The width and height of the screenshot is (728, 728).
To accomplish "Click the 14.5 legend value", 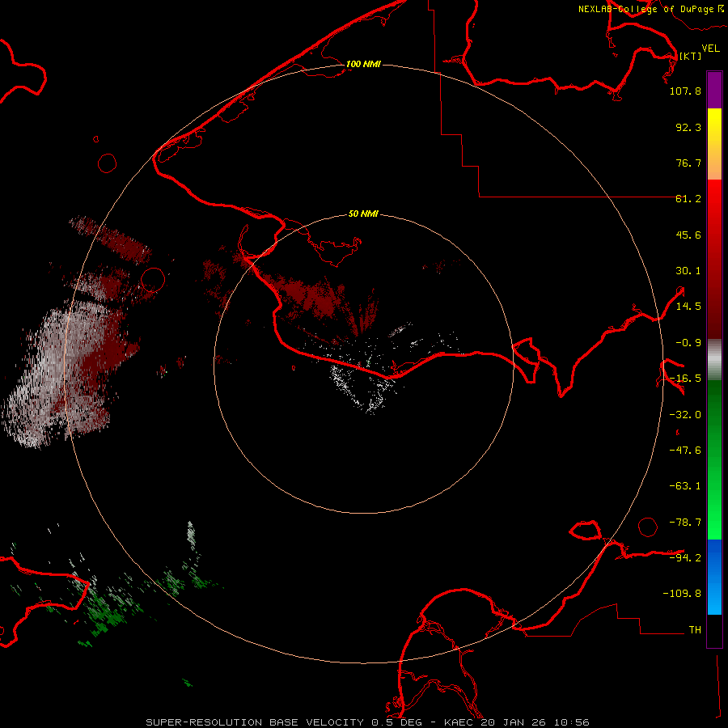I will (688, 307).
